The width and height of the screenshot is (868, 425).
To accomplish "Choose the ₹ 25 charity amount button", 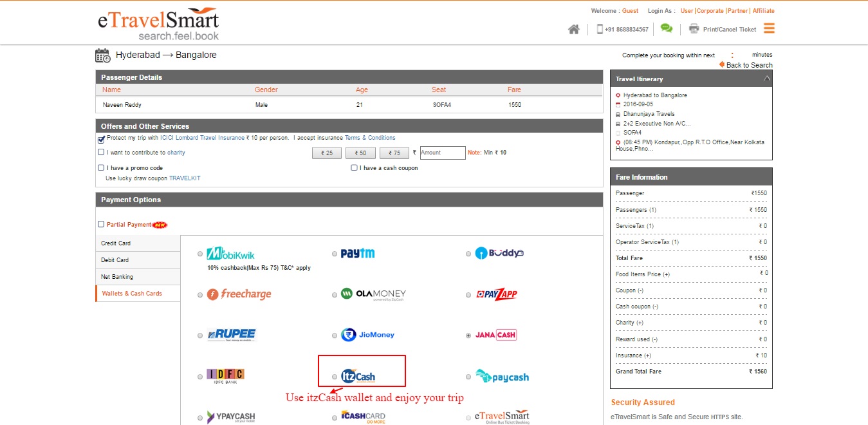I will click(327, 153).
